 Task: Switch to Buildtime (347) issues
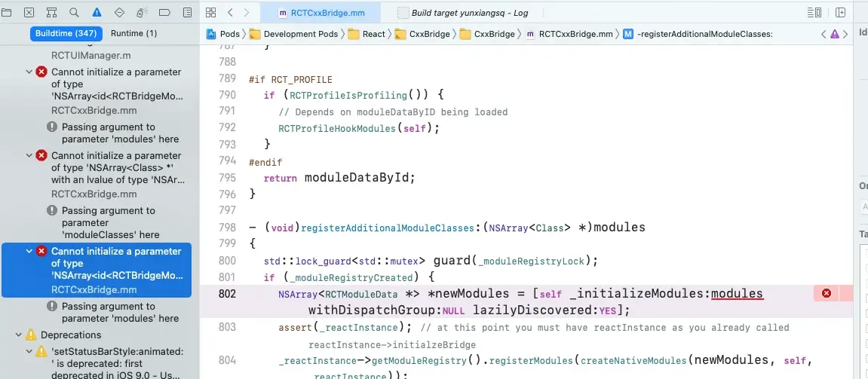tap(66, 33)
